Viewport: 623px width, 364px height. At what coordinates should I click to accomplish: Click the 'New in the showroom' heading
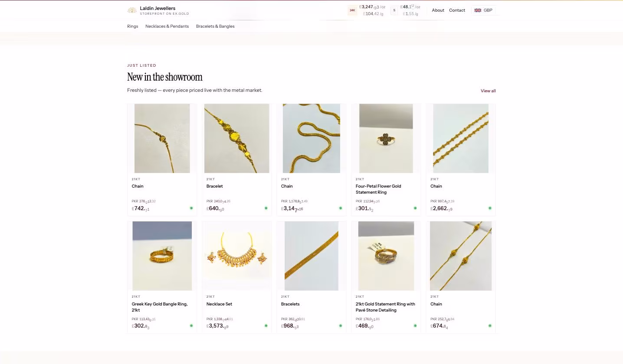click(165, 77)
